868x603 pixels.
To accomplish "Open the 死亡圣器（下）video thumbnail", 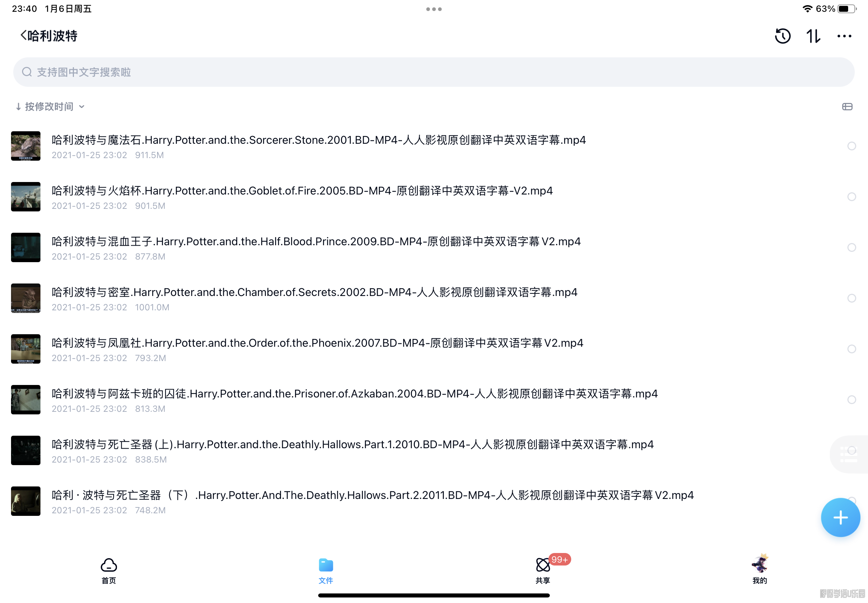I will point(26,501).
